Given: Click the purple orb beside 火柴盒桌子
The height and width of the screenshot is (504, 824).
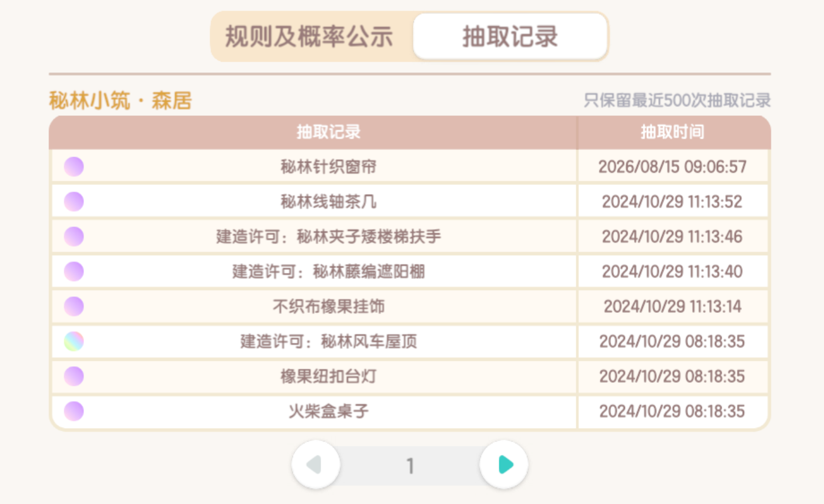Looking at the screenshot, I should coord(74,411).
